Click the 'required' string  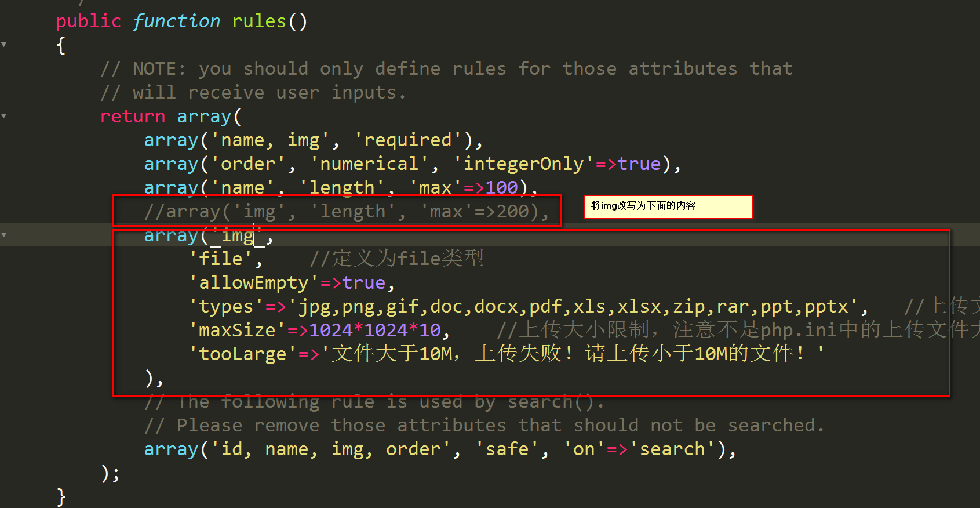click(x=407, y=140)
